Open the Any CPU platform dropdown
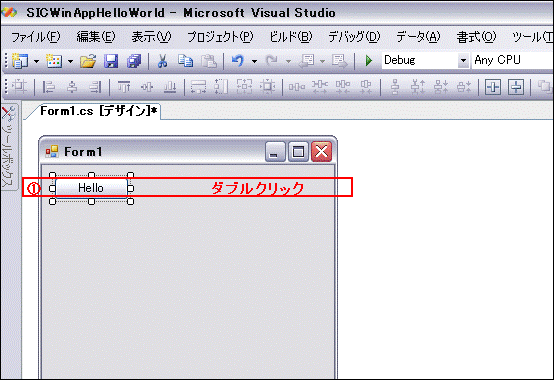Screen dimensions: 554x380 [512, 60]
